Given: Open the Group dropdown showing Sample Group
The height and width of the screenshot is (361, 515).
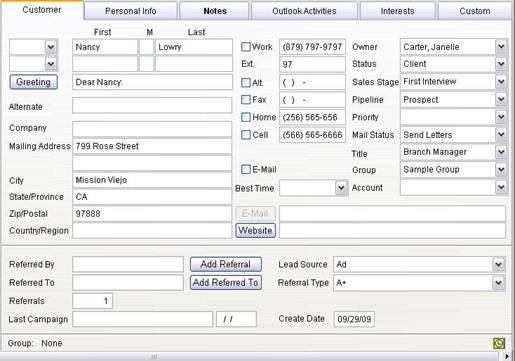Looking at the screenshot, I should pos(501,170).
